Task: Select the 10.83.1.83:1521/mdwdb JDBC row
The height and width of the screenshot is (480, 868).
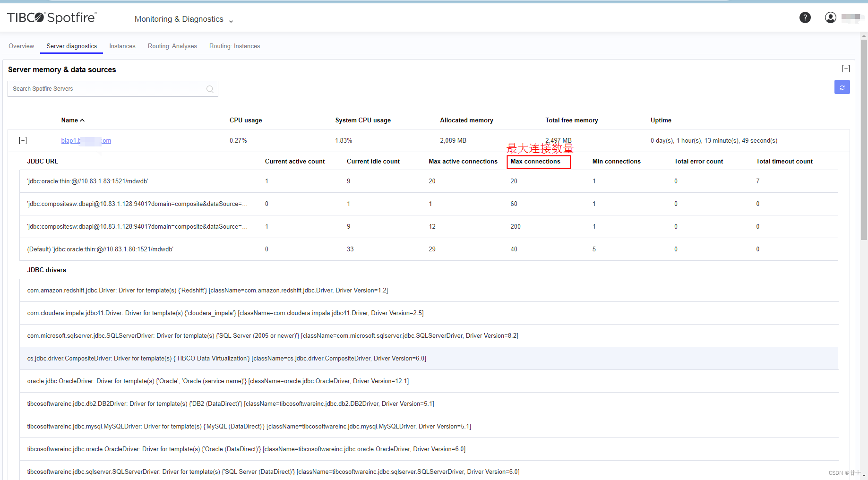Action: (429, 181)
